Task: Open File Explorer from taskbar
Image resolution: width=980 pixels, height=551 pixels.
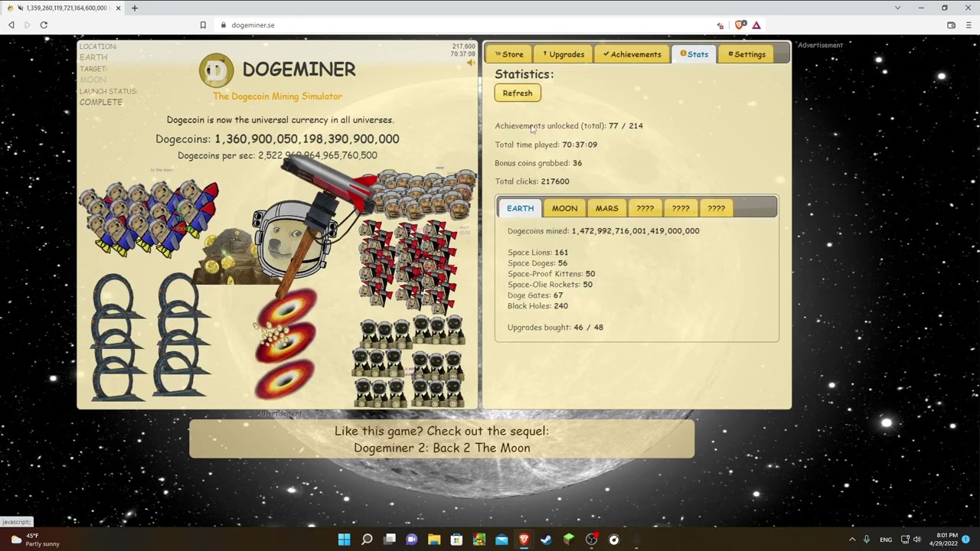Action: coord(434,540)
